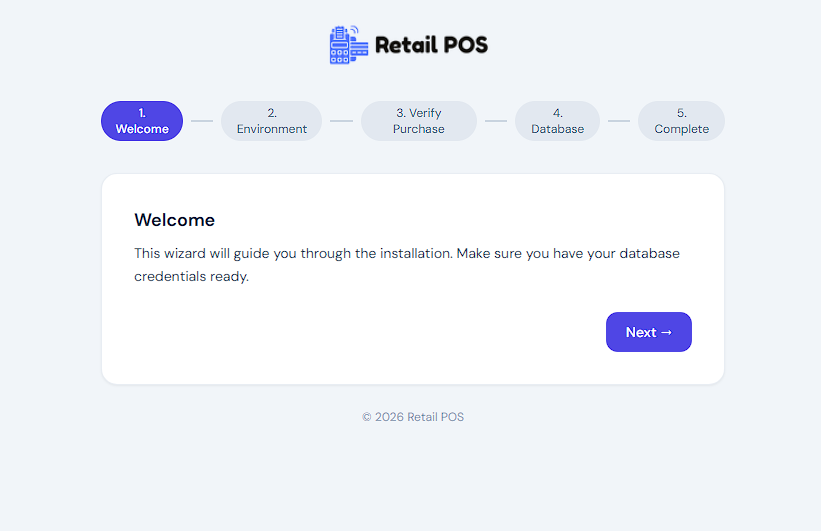The width and height of the screenshot is (821, 531).
Task: Click the word "installation" in the description
Action: pyautogui.click(x=415, y=254)
